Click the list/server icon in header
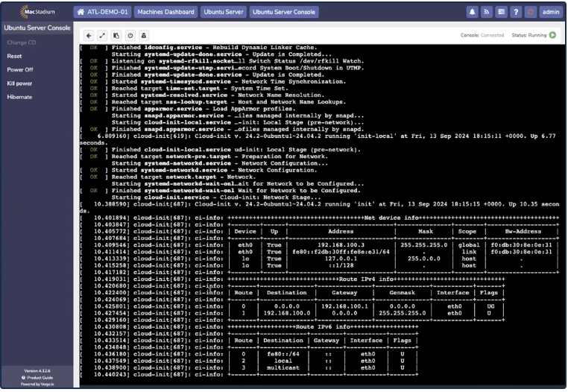The image size is (568, 392). [x=502, y=12]
